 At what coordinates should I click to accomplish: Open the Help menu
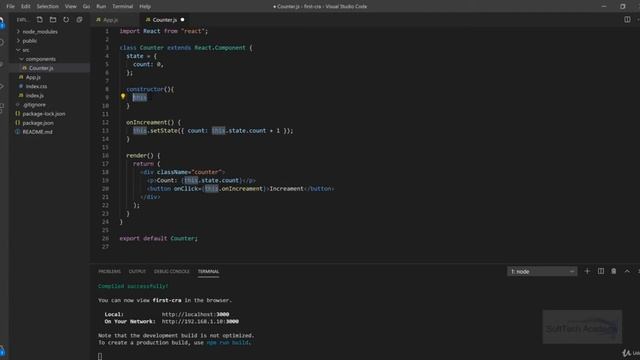click(x=145, y=7)
